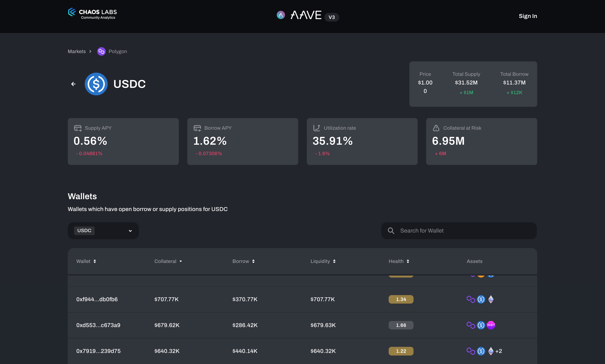Screen dimensions: 605x364
Task: Go to Markets breadcrumb
Action: pos(77,52)
